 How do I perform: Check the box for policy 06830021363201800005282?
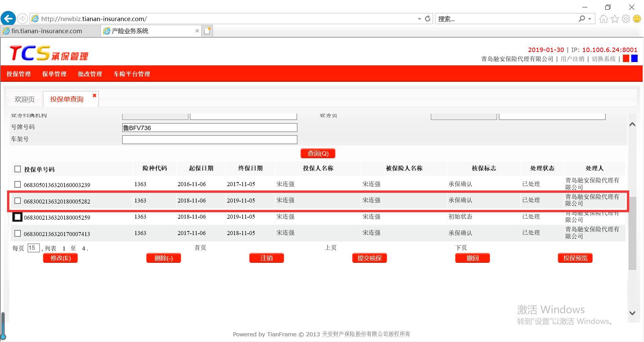[18, 201]
